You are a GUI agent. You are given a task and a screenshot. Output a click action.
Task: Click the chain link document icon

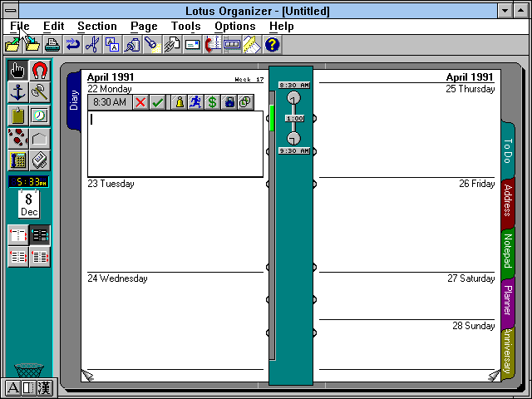(x=172, y=45)
